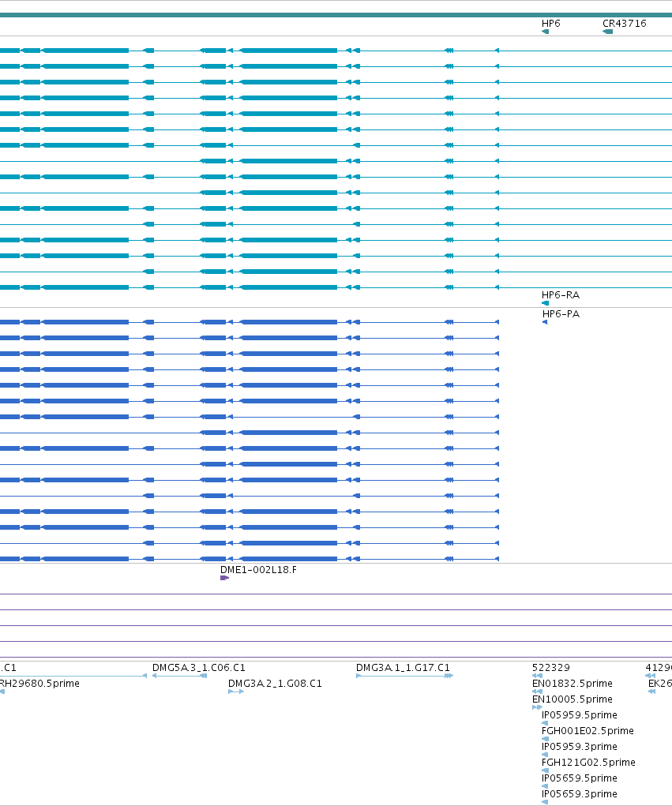Select the arrow glyph under FGH121G02.5prime
This screenshot has height=806, width=672.
545,770
